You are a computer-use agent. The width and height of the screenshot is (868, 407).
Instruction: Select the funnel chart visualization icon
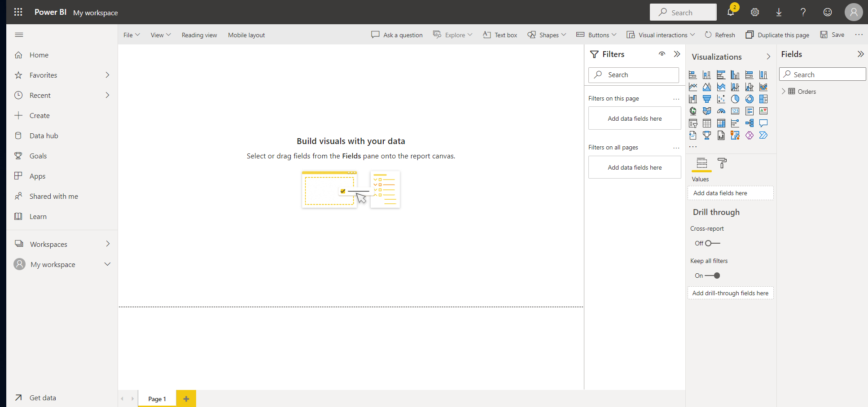[x=707, y=99]
